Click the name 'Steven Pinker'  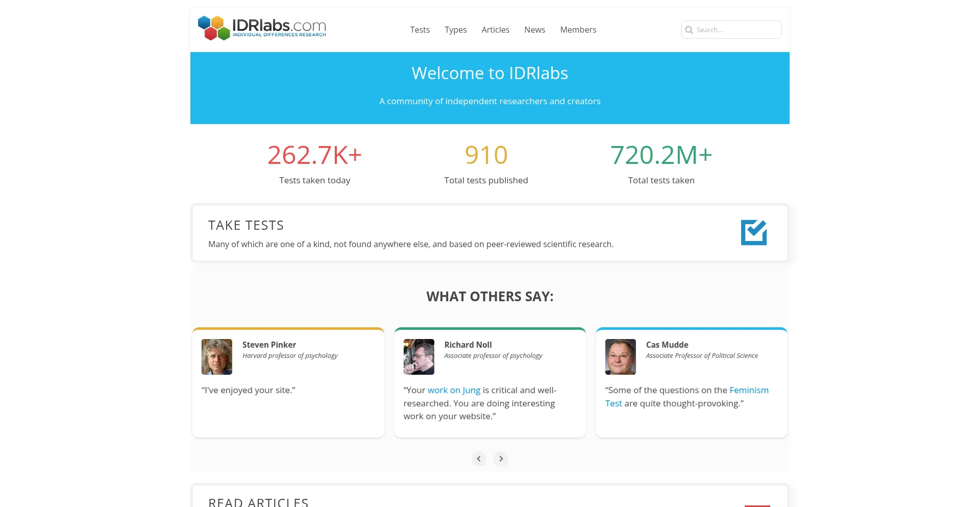click(x=269, y=345)
